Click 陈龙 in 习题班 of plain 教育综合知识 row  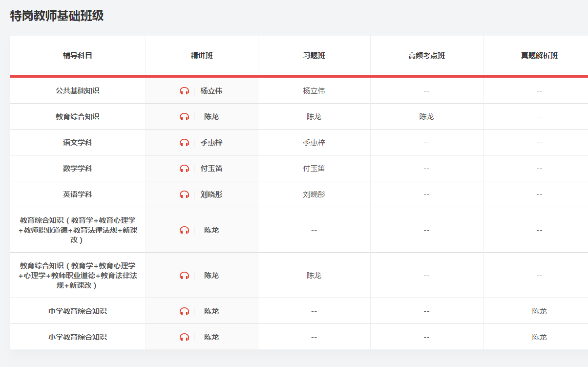pyautogui.click(x=314, y=117)
